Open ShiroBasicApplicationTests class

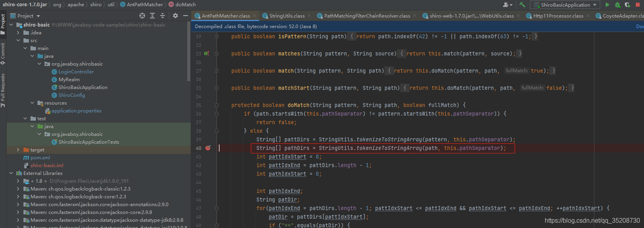tap(89, 142)
